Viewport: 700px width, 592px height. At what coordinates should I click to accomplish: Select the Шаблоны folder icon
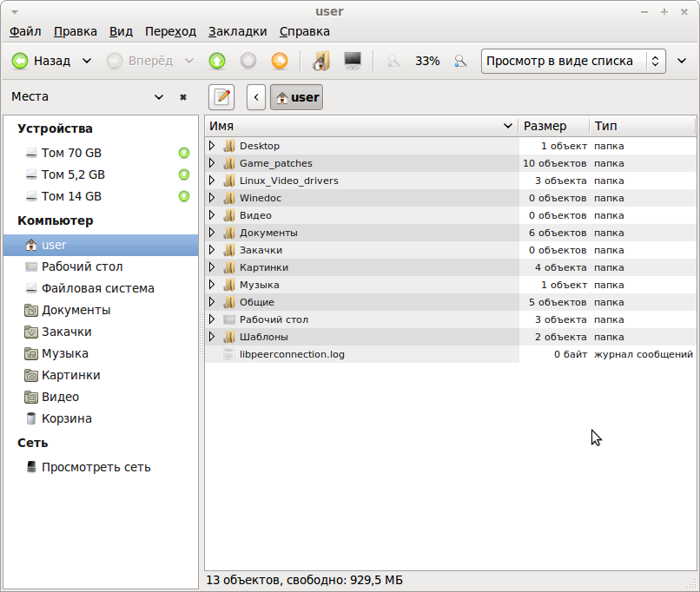click(229, 337)
